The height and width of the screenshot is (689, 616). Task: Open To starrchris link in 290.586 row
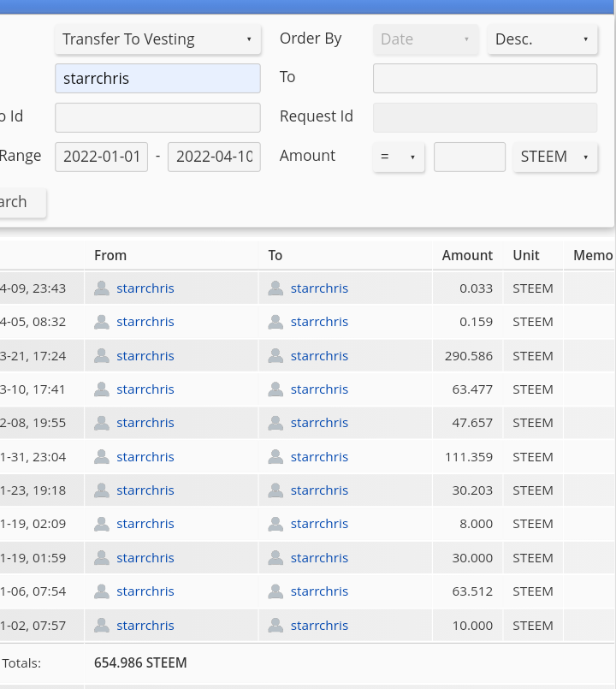tap(319, 356)
